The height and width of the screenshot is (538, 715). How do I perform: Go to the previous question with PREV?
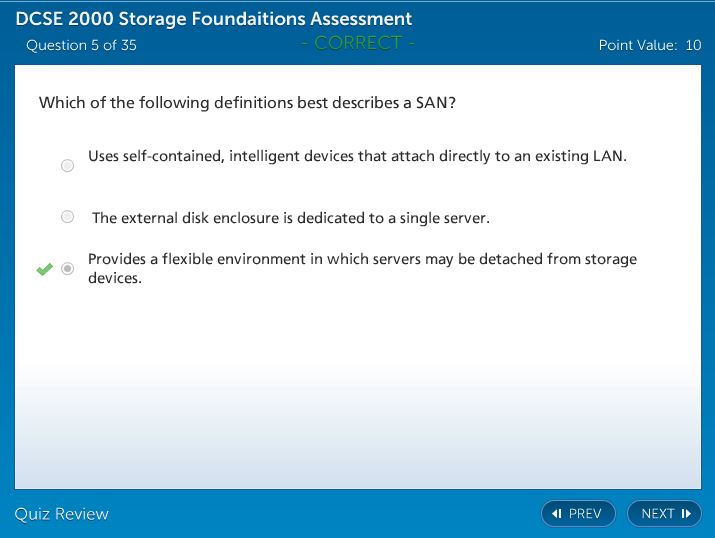pyautogui.click(x=577, y=514)
